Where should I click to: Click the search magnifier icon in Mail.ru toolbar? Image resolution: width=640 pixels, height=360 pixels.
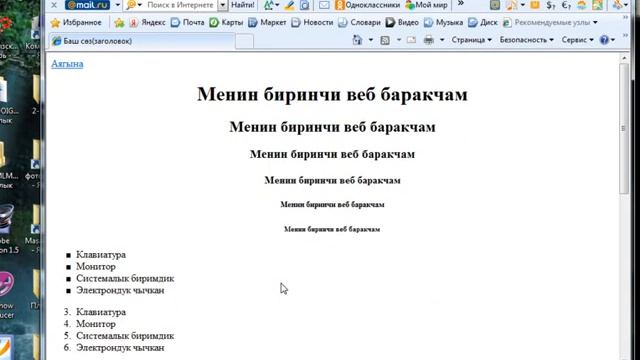(131, 5)
